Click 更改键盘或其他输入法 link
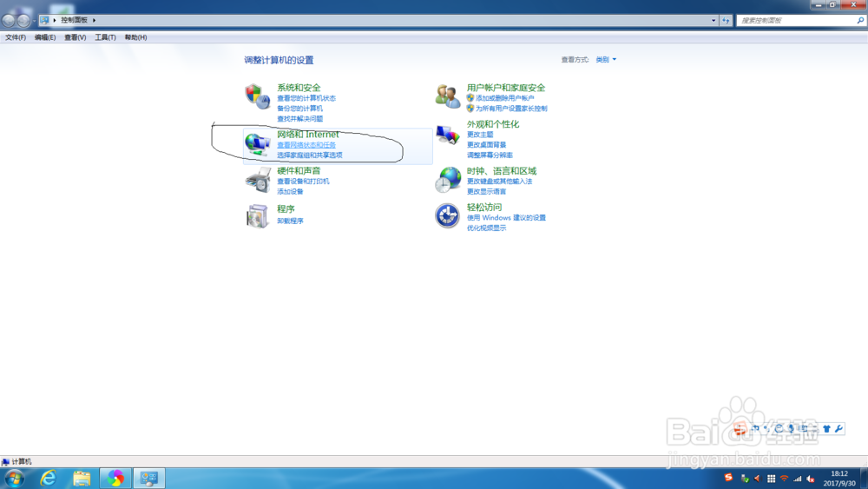The height and width of the screenshot is (489, 868). 499,181
